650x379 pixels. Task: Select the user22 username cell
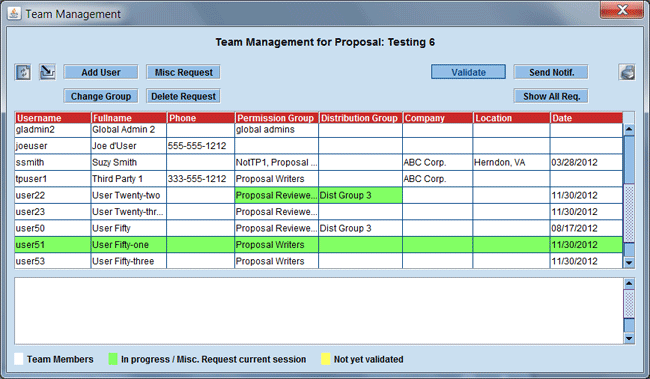click(x=53, y=195)
